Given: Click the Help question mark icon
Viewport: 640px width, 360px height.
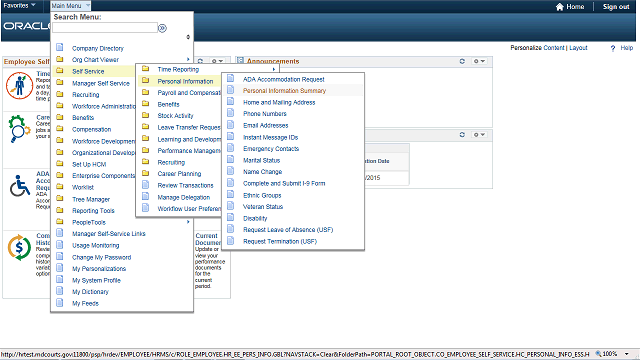Looking at the screenshot, I should click(613, 48).
